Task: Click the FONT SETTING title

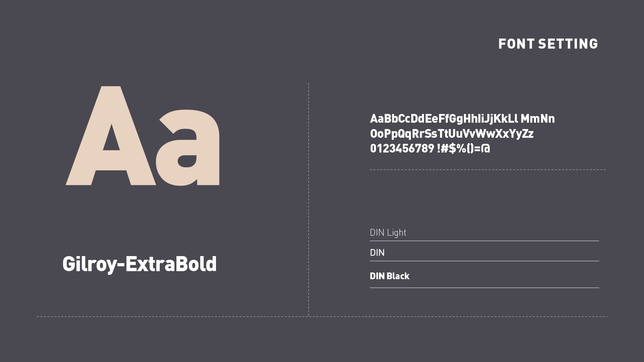Action: click(x=548, y=44)
